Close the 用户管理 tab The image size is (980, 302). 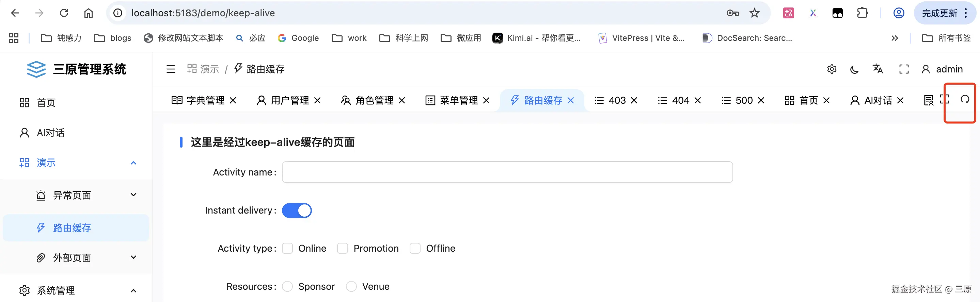pos(318,100)
